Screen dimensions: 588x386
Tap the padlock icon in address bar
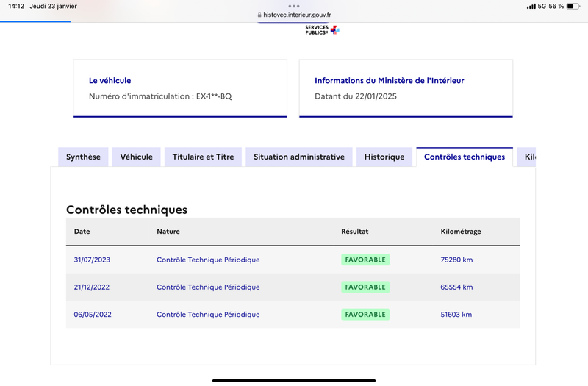click(x=259, y=15)
